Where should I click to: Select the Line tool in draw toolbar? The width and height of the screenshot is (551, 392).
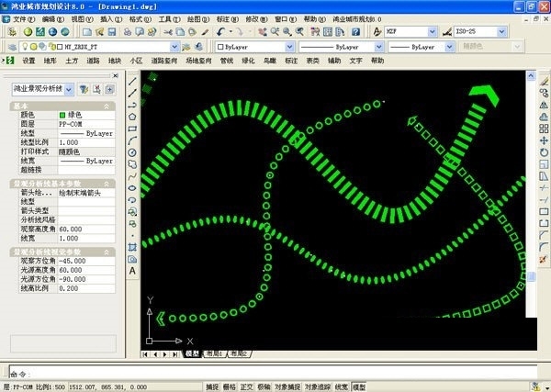click(133, 81)
